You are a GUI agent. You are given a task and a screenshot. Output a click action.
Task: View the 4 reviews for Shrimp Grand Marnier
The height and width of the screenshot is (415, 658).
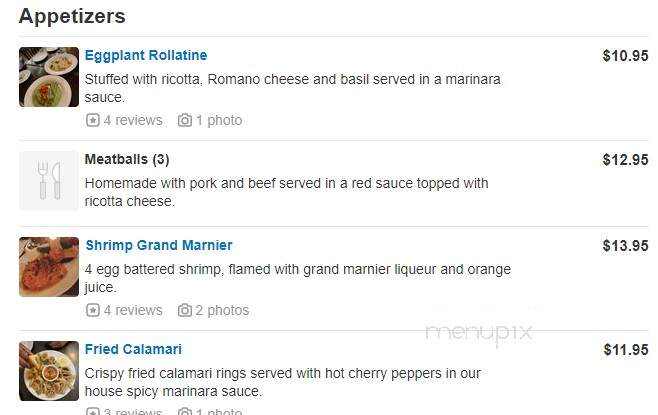[133, 311]
